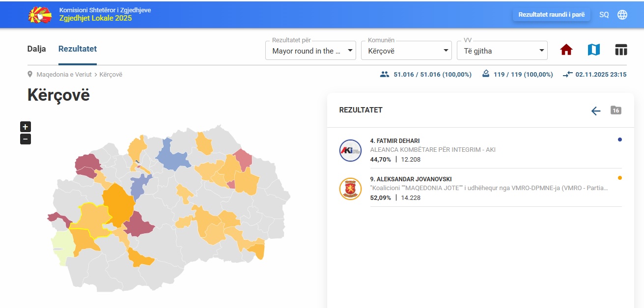Viewport: 644px width, 308px height.
Task: Open the folder icon labeled 16
Action: 616,110
